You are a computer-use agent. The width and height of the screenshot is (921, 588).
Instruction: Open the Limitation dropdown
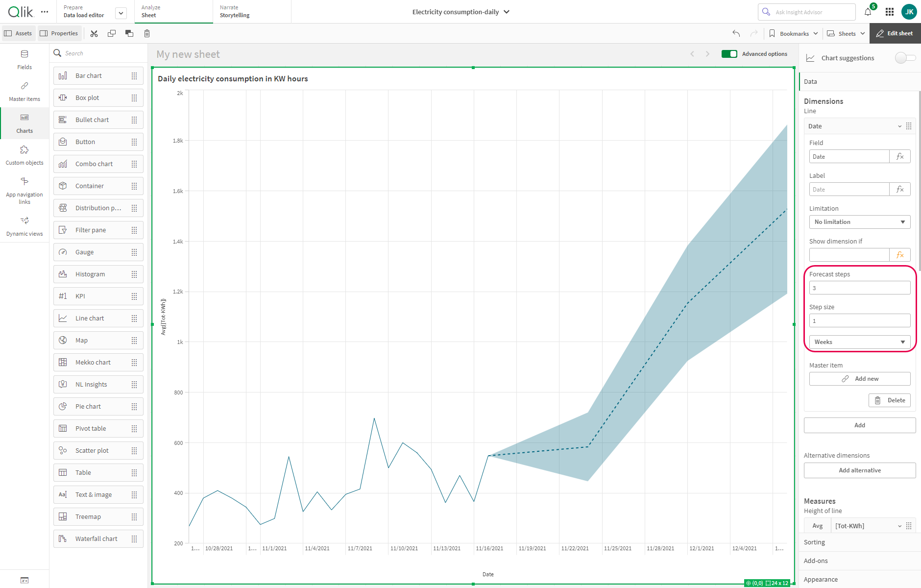[x=859, y=222]
